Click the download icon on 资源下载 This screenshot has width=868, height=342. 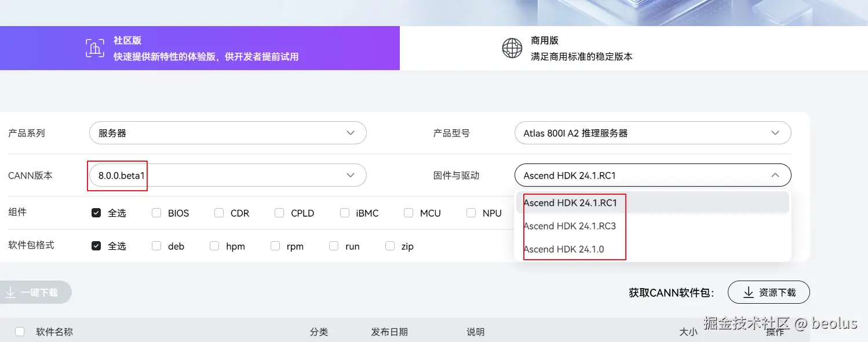click(748, 292)
